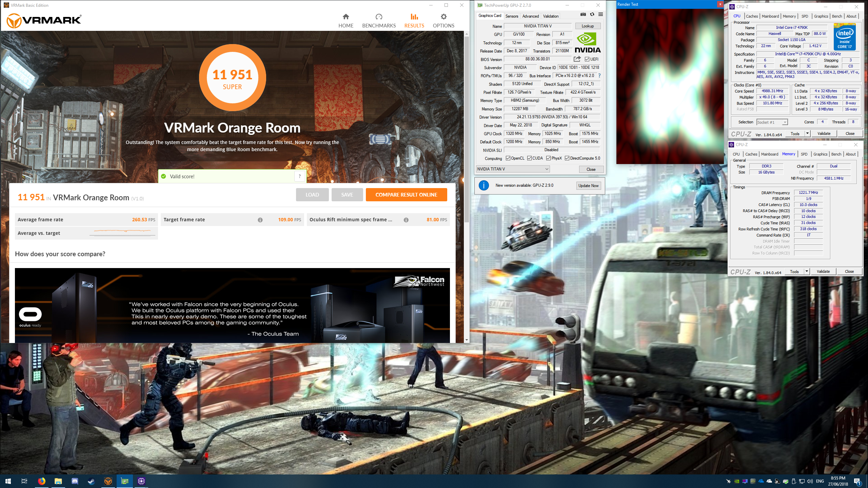The height and width of the screenshot is (488, 868).
Task: Click Update Now in GPU-Z notice
Action: pos(588,186)
